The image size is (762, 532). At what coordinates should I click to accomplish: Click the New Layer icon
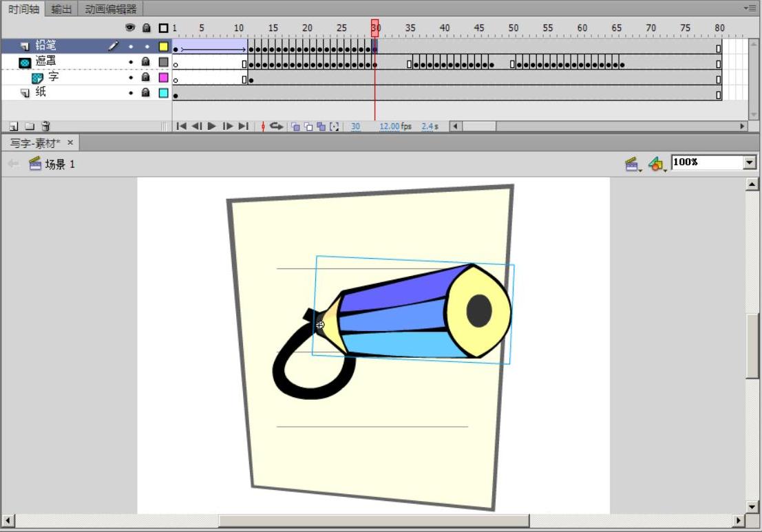point(13,127)
